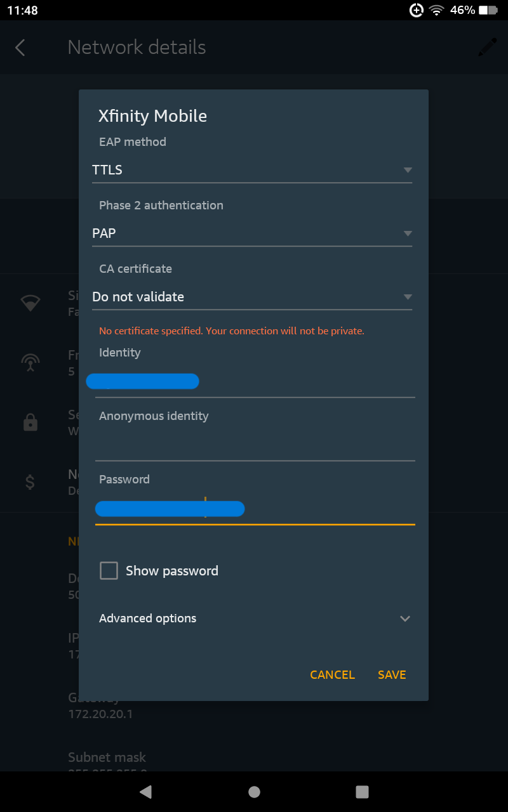Tap the back arrow in Network details
This screenshot has height=812, width=508.
(20, 48)
